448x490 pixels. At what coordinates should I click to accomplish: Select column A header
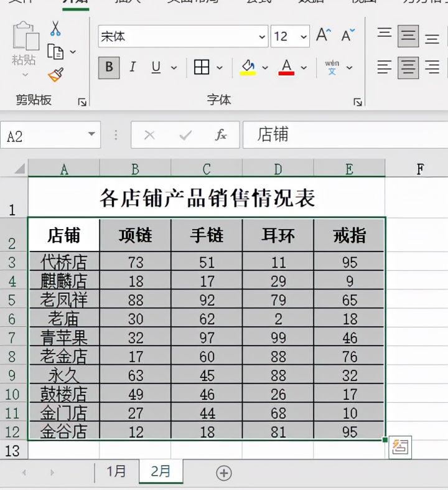pos(64,169)
